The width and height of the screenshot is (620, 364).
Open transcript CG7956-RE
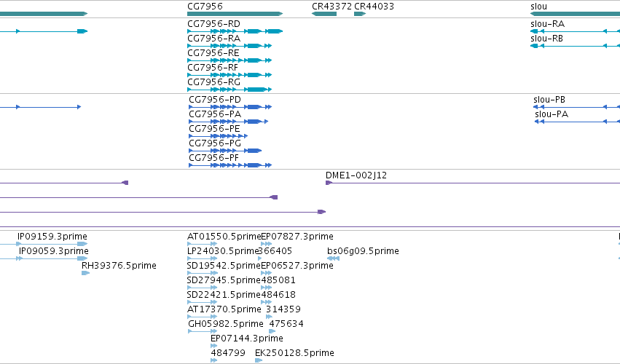coord(213,53)
